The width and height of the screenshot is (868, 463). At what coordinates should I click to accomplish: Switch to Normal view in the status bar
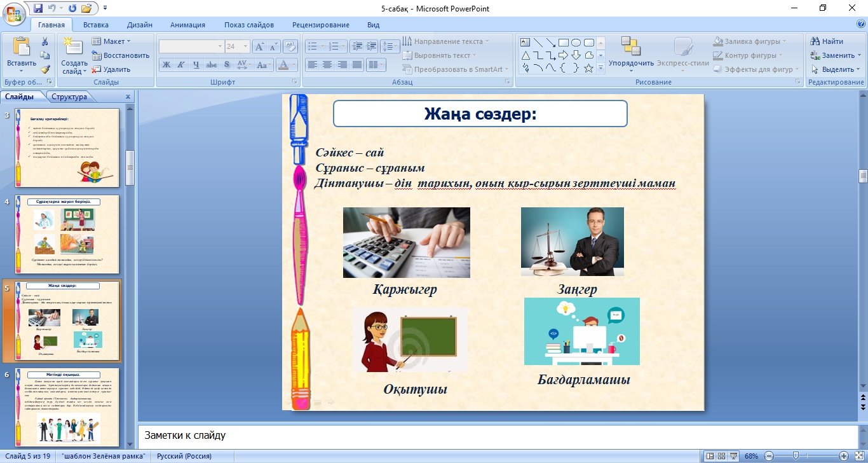(x=710, y=456)
